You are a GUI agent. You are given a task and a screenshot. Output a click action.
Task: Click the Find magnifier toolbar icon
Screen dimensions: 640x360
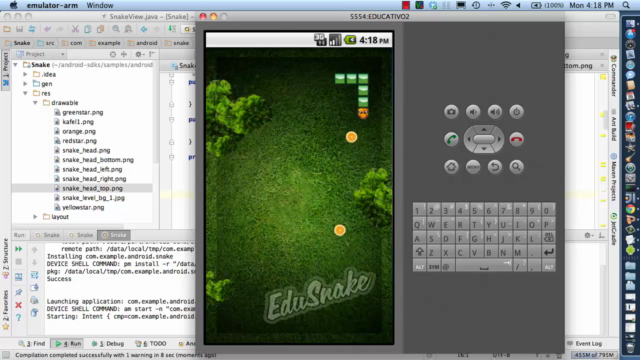116,29
